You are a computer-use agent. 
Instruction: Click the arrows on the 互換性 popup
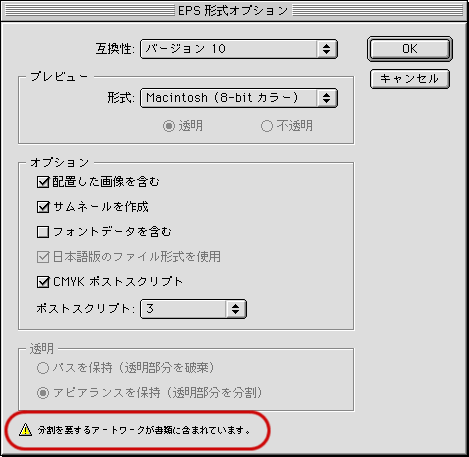click(326, 49)
